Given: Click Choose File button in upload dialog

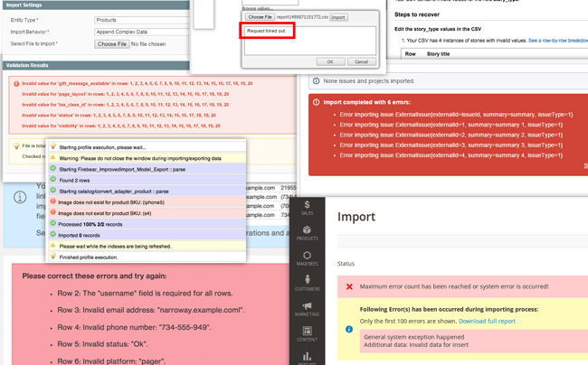Looking at the screenshot, I should click(260, 17).
